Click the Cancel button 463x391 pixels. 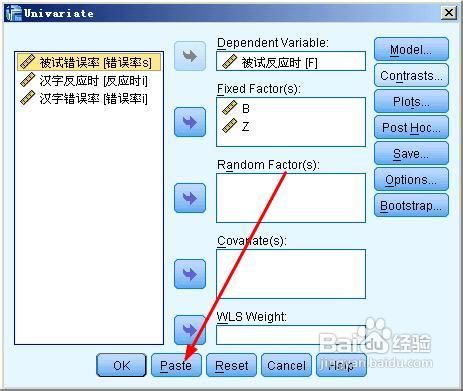click(x=286, y=365)
